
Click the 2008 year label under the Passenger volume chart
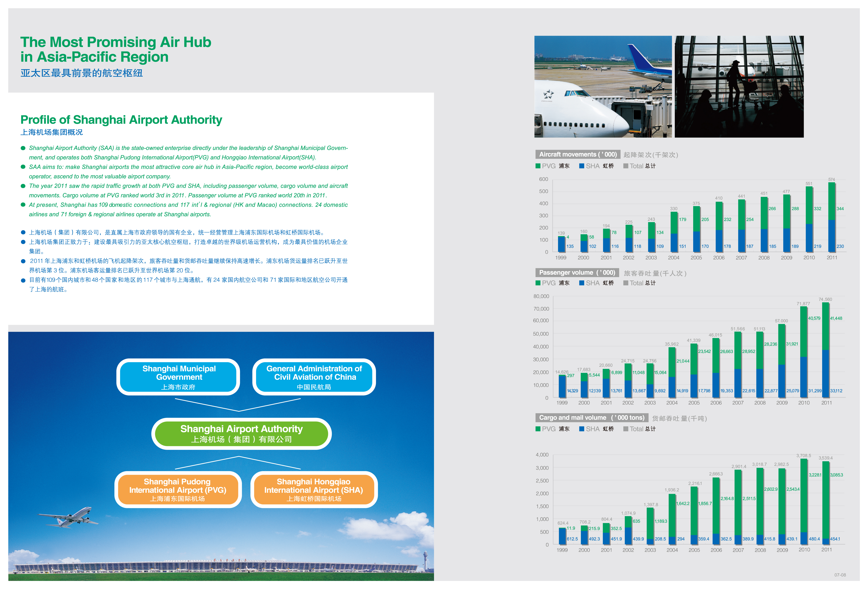point(760,403)
